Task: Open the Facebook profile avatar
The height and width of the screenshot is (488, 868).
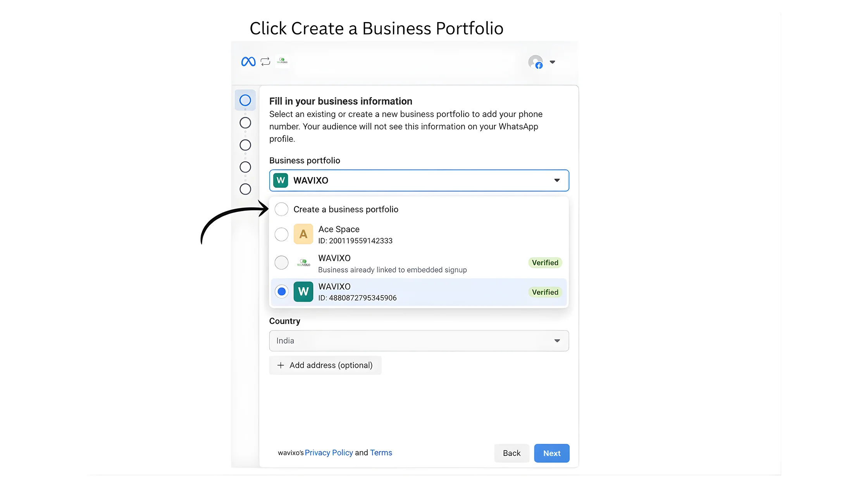Action: pos(536,62)
